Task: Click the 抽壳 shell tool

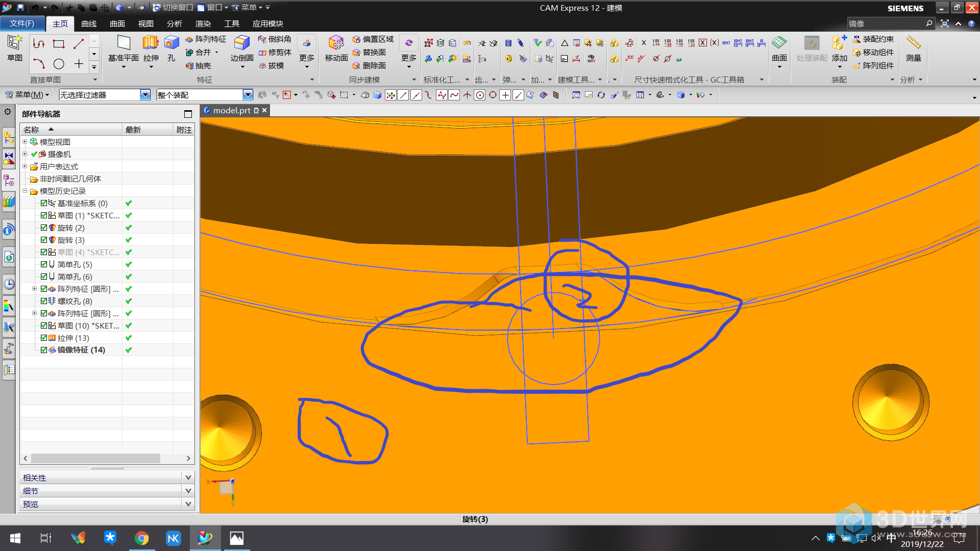Action: pos(198,66)
